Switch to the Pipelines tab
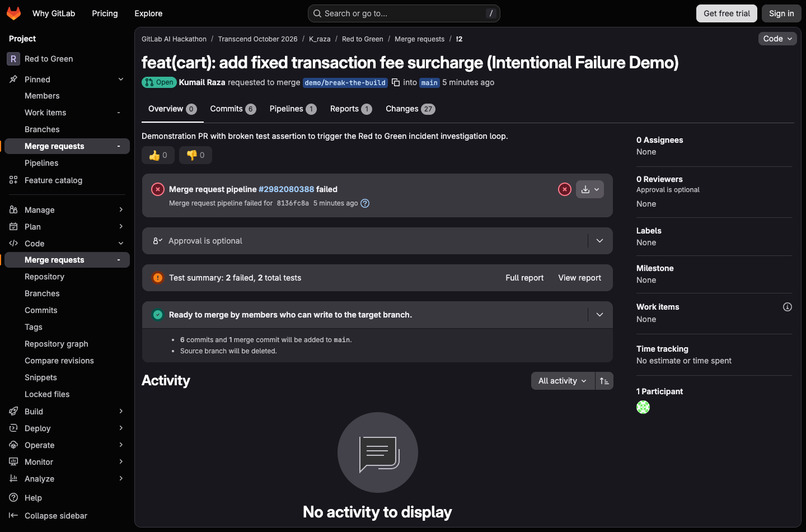This screenshot has height=532, width=806. (x=293, y=109)
